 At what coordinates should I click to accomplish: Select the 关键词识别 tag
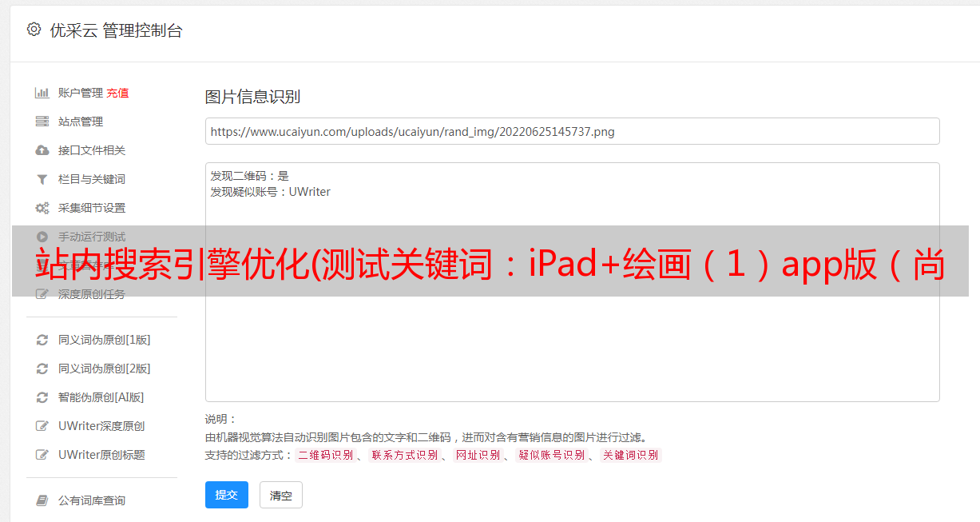click(630, 455)
